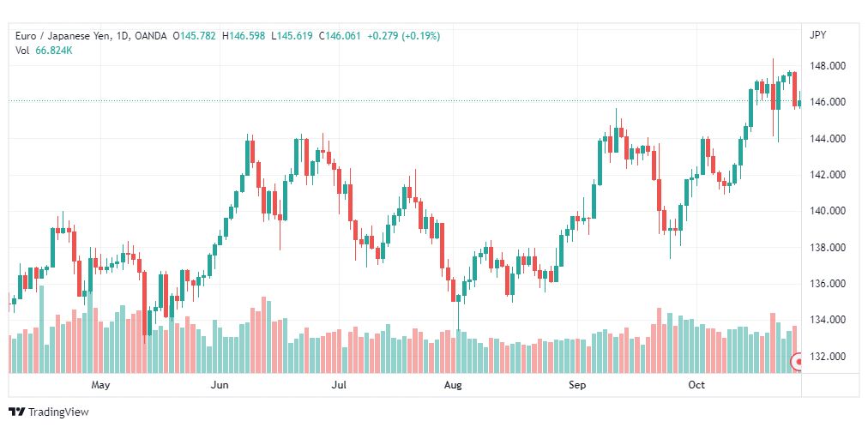The width and height of the screenshot is (868, 427).
Task: Click the +0.279 (+0.19%) change value
Action: point(403,36)
